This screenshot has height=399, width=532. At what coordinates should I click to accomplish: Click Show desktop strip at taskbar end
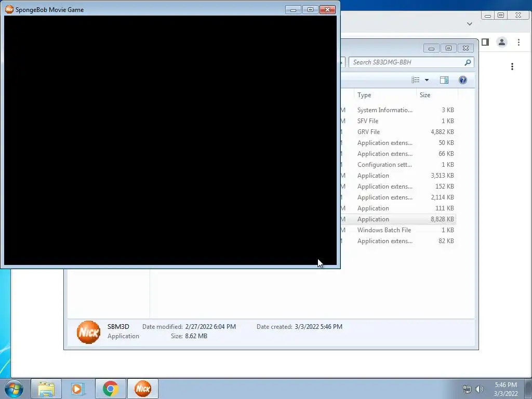pos(528,389)
